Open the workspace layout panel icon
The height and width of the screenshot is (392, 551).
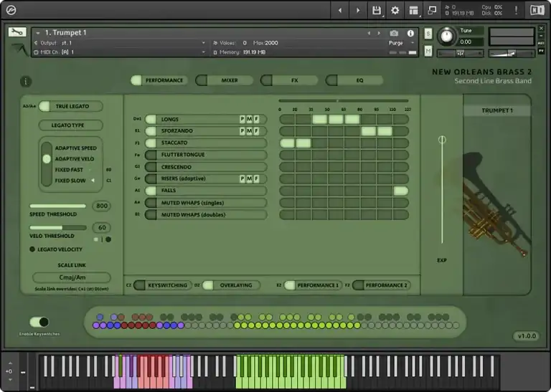tap(413, 10)
